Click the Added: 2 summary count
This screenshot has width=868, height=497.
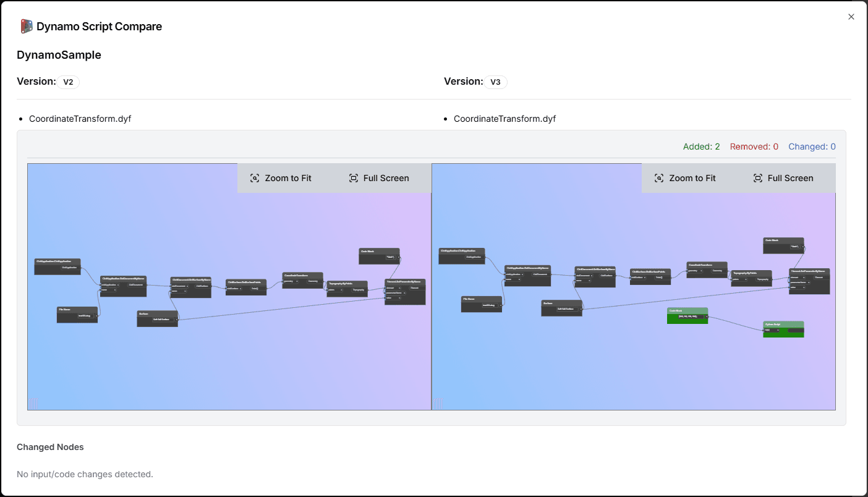tap(701, 147)
